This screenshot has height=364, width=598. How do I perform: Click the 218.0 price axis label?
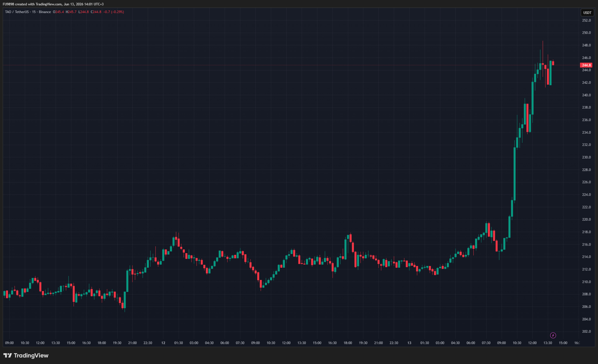[x=586, y=232]
